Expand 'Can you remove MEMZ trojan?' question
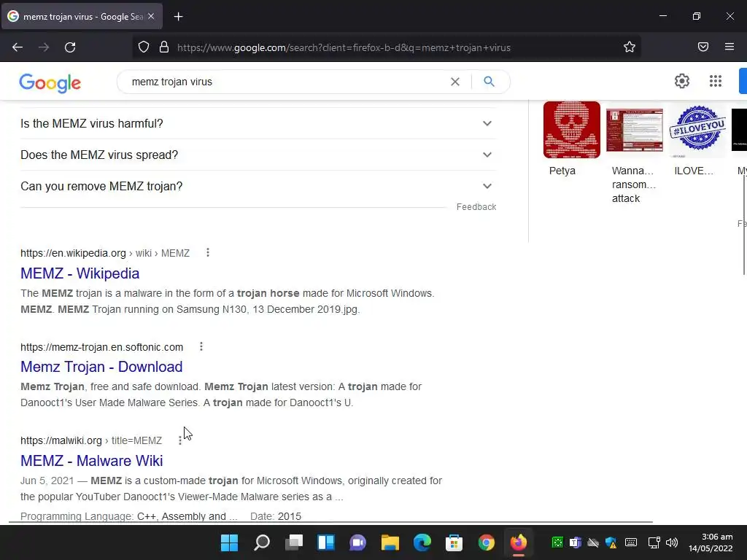The width and height of the screenshot is (747, 560). 258,186
